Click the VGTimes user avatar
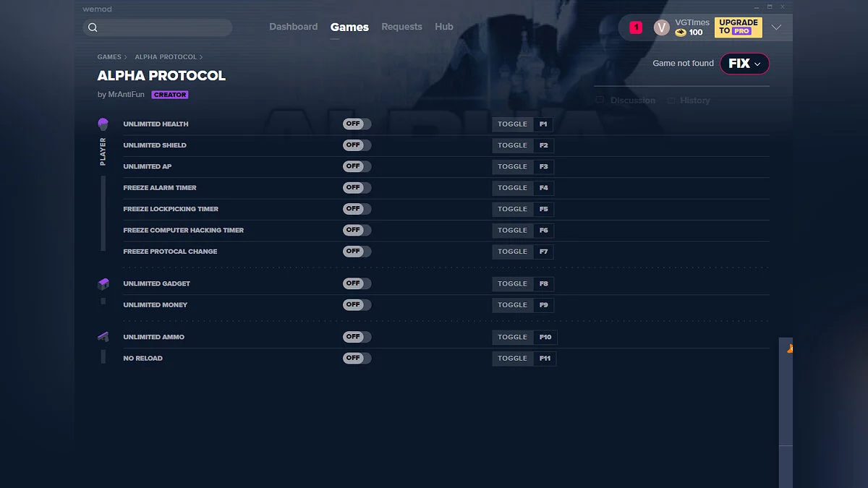The height and width of the screenshot is (488, 868). pyautogui.click(x=661, y=27)
